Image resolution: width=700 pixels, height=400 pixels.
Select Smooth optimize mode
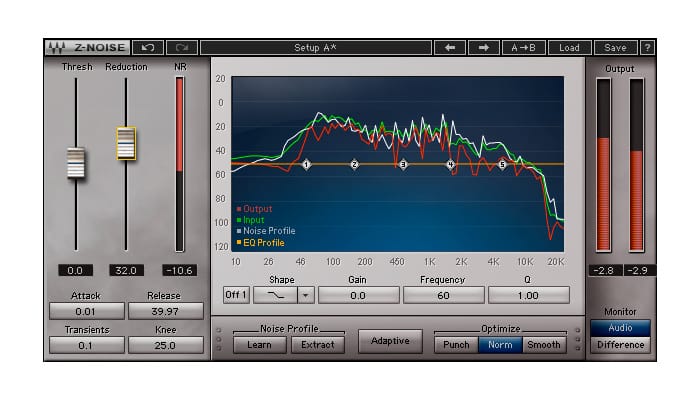coord(544,345)
